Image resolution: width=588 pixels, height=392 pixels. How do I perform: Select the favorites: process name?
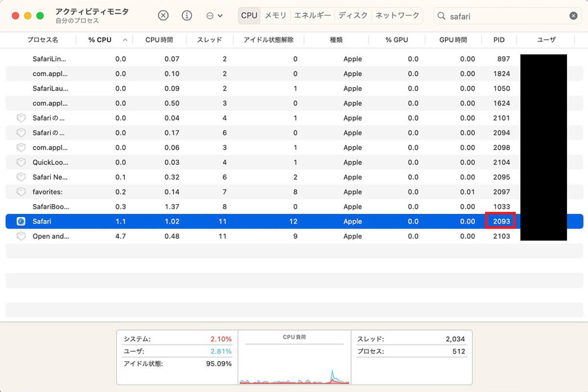point(48,192)
